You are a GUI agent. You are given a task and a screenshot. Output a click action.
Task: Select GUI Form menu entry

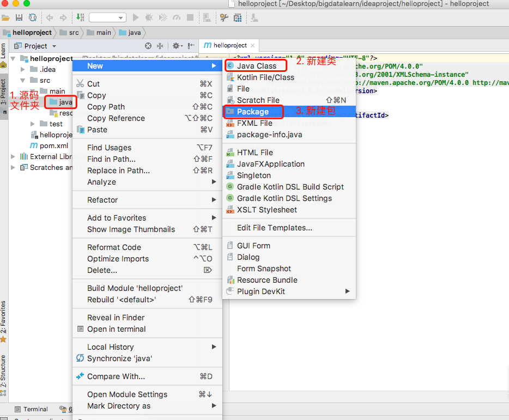tap(289, 246)
